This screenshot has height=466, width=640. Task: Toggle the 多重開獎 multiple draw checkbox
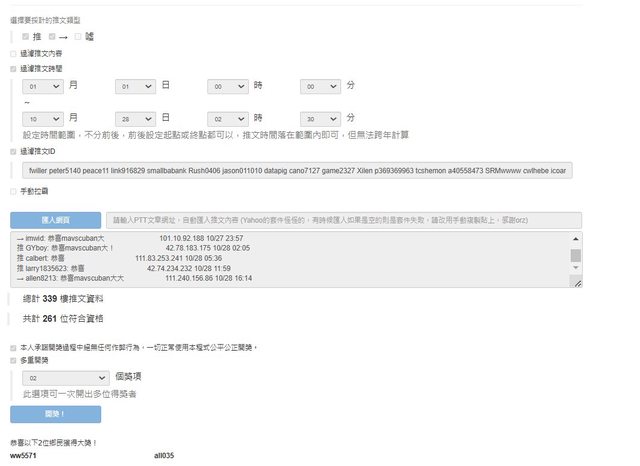tap(13, 361)
